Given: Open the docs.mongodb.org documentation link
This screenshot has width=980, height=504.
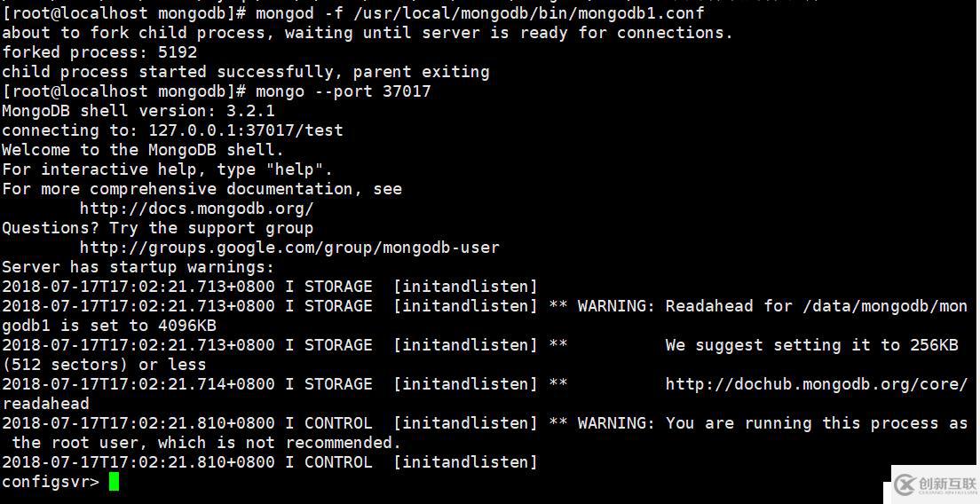Looking at the screenshot, I should point(196,209).
